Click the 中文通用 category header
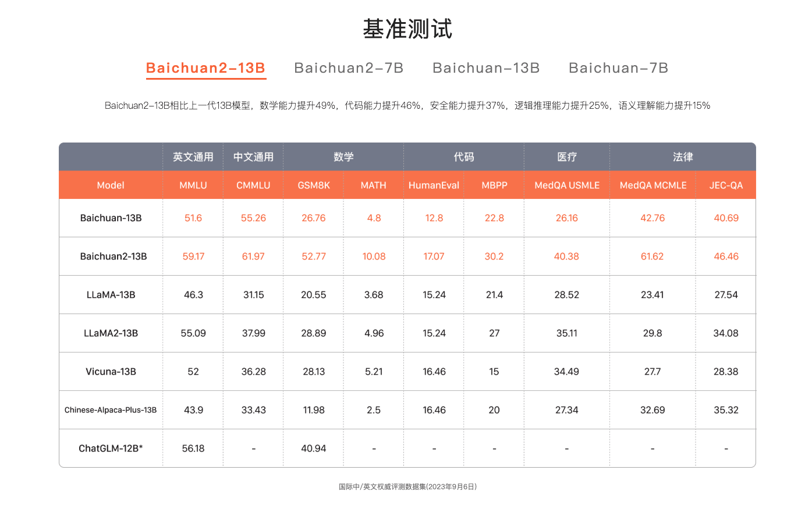The image size is (812, 516). click(x=253, y=157)
